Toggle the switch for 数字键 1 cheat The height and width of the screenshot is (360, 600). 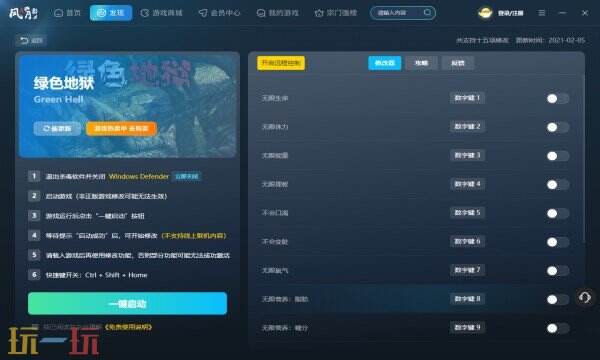pyautogui.click(x=558, y=99)
